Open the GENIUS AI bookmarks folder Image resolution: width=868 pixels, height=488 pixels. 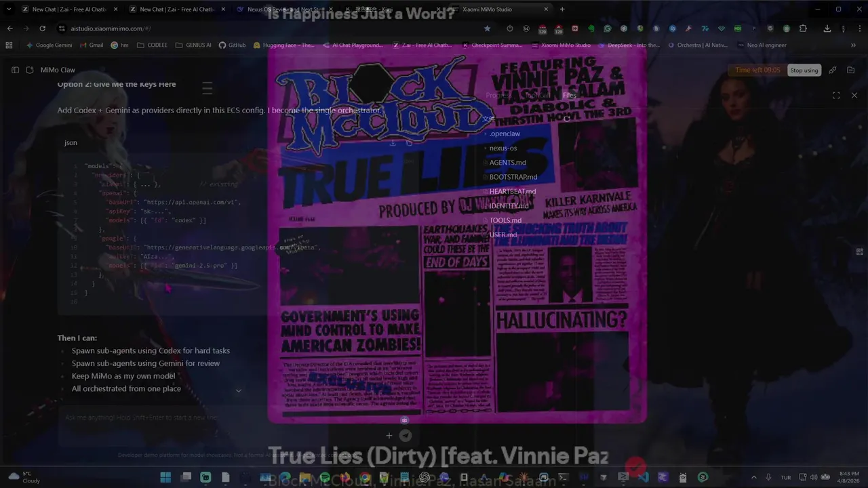pyautogui.click(x=194, y=45)
